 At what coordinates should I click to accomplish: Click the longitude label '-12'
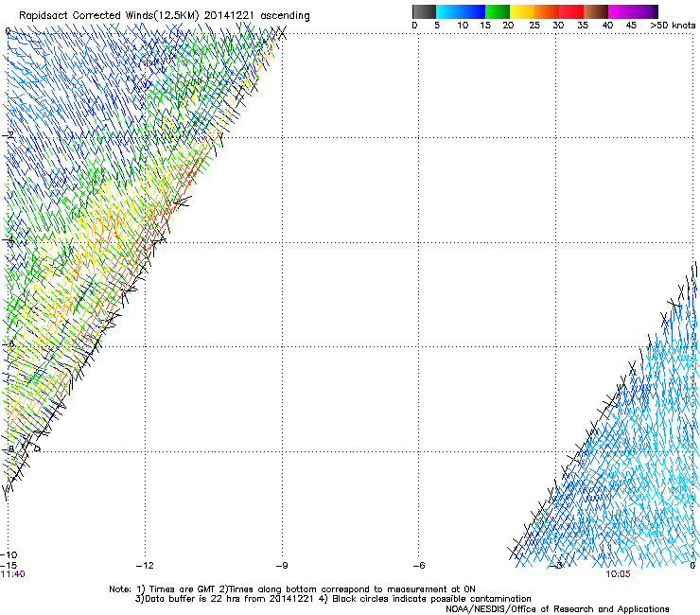[x=145, y=566]
